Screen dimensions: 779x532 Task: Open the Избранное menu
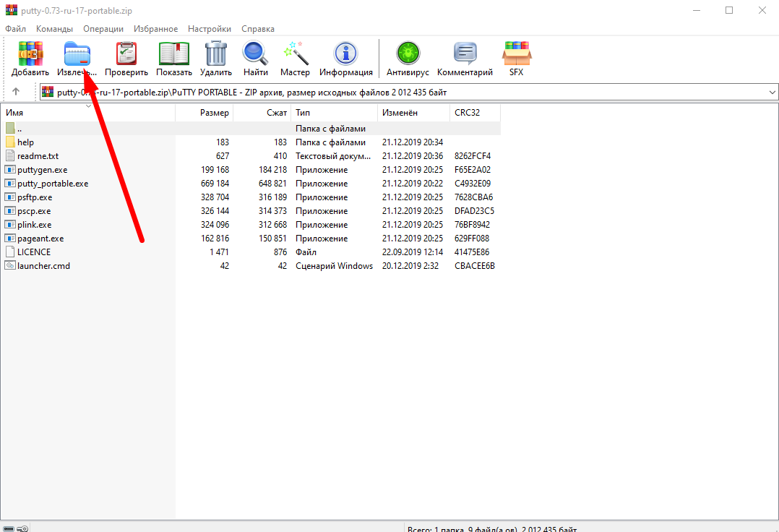click(155, 29)
